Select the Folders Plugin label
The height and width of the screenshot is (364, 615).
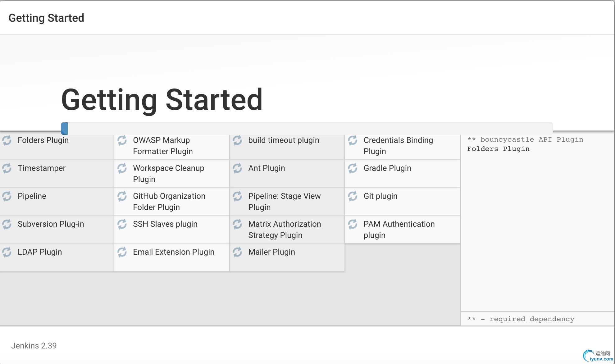pos(43,140)
